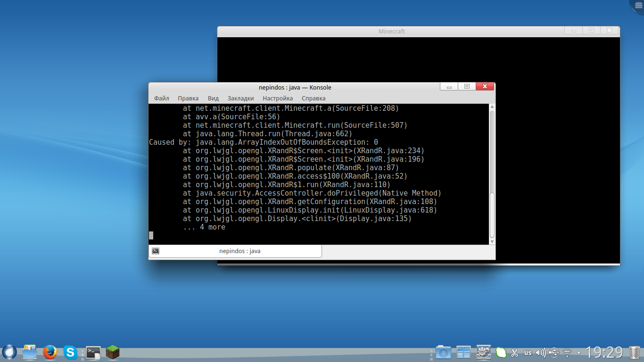Switch to the Konsole taskbar entry
The width and height of the screenshot is (644, 362).
[x=93, y=353]
